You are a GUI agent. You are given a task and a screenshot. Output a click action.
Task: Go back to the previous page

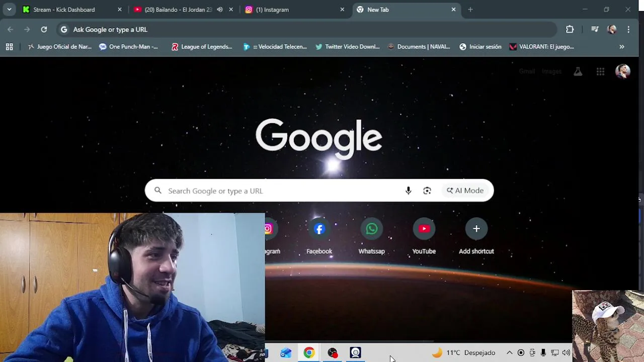click(11, 30)
